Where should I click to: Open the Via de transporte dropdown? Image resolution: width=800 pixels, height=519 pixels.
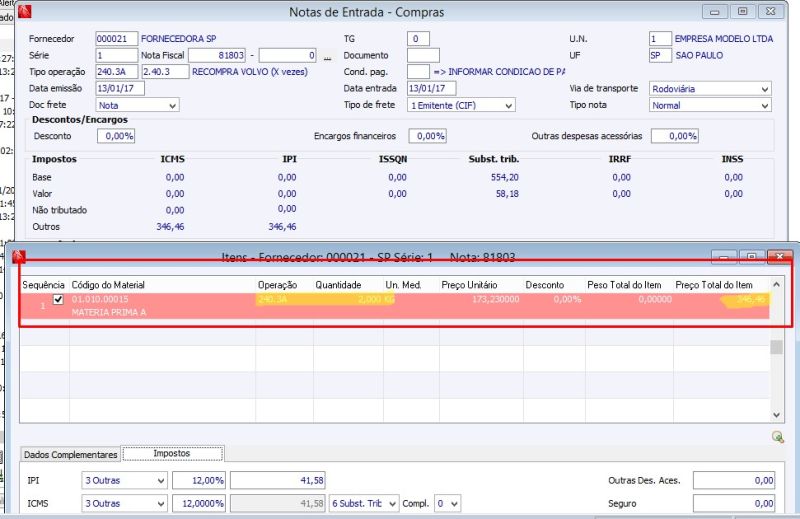[x=764, y=89]
